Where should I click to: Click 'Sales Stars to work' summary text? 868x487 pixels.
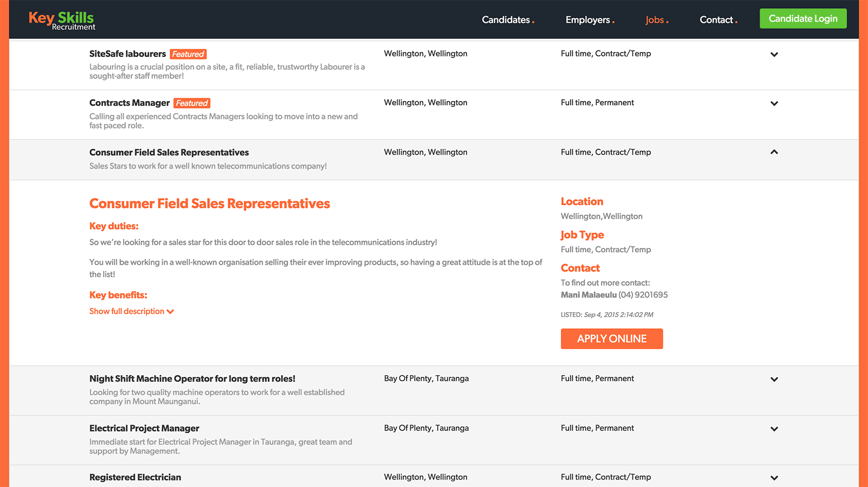click(x=208, y=166)
